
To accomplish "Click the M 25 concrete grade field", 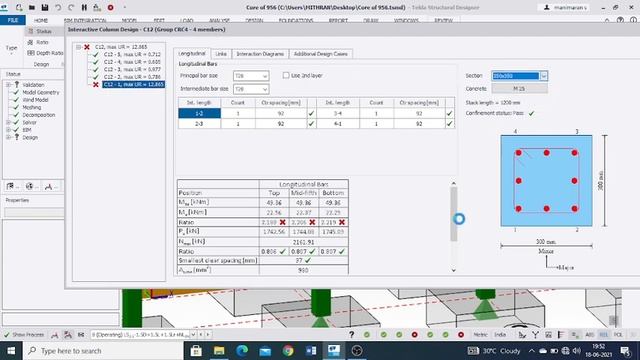I will pos(519,89).
